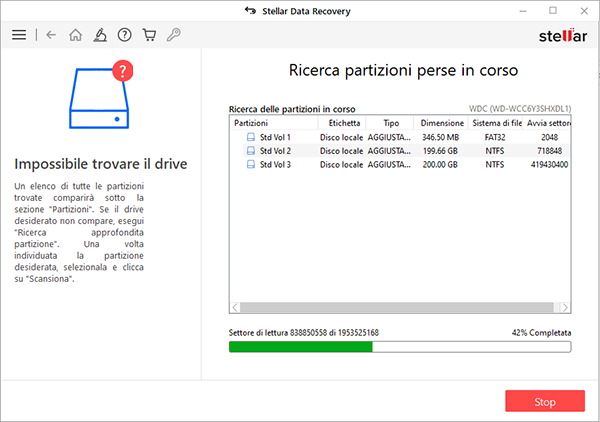Click the Settore di lettura status text

click(304, 333)
